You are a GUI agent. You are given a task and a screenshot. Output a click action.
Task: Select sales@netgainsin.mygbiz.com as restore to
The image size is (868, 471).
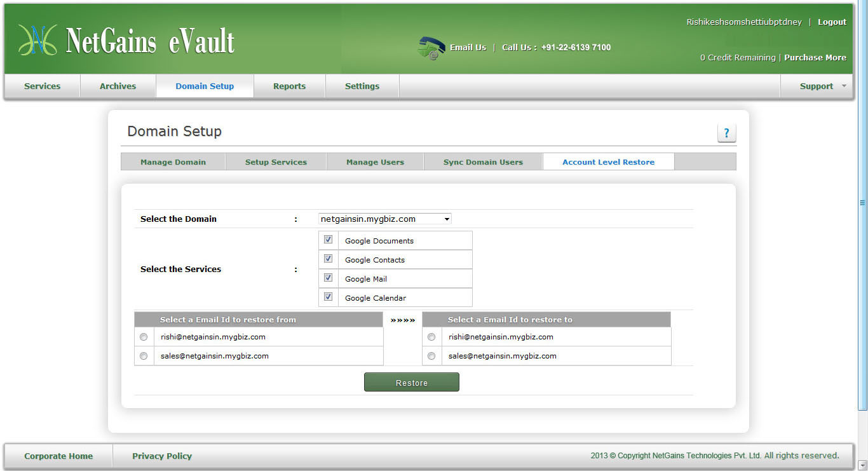click(431, 356)
